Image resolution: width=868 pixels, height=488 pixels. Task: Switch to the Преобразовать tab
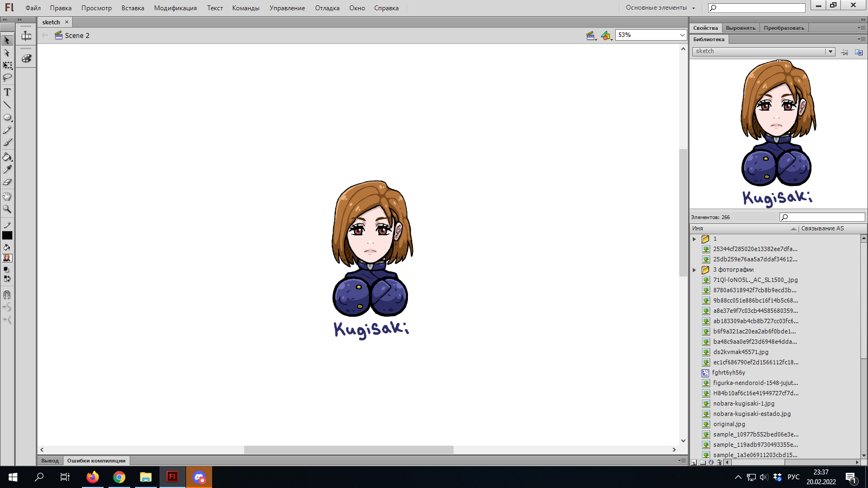[x=784, y=28]
